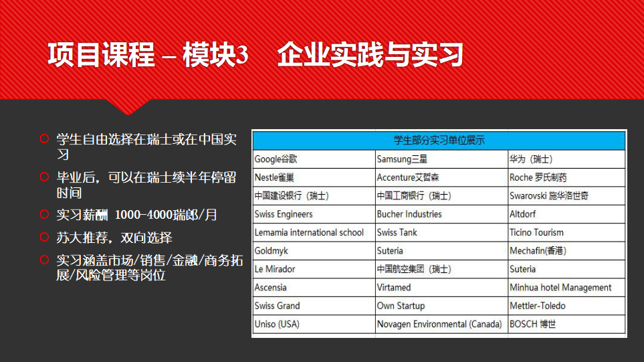Click the Google谷歌 cell
Viewport: 644px width, 362px height.
click(x=314, y=159)
